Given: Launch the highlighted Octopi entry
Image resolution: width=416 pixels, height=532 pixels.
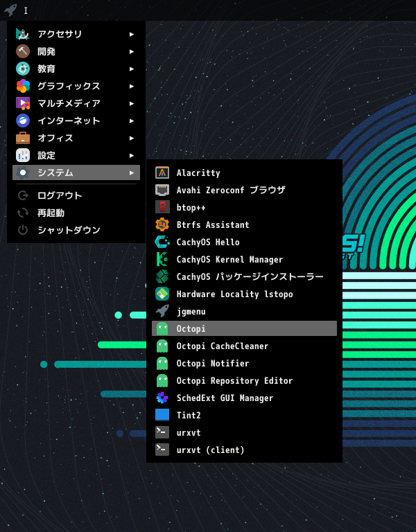Looking at the screenshot, I should click(244, 328).
